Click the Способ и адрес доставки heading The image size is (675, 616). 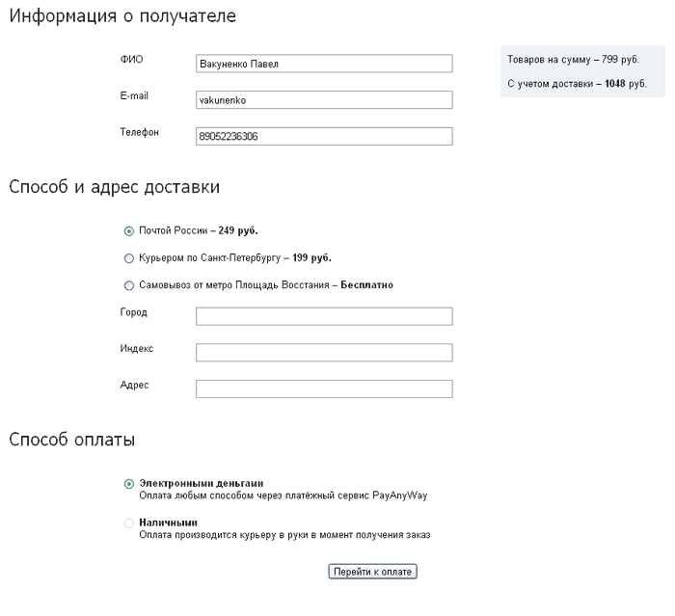(x=115, y=187)
